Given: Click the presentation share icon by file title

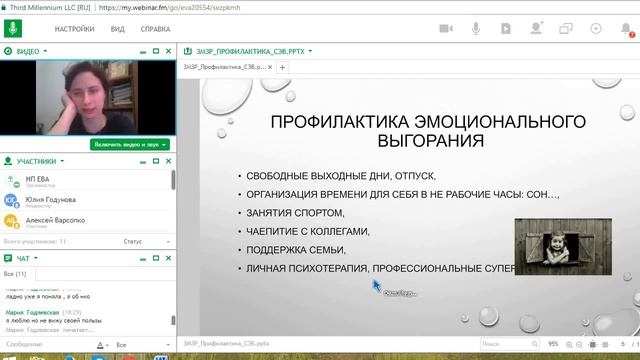Looking at the screenshot, I should coord(188,51).
